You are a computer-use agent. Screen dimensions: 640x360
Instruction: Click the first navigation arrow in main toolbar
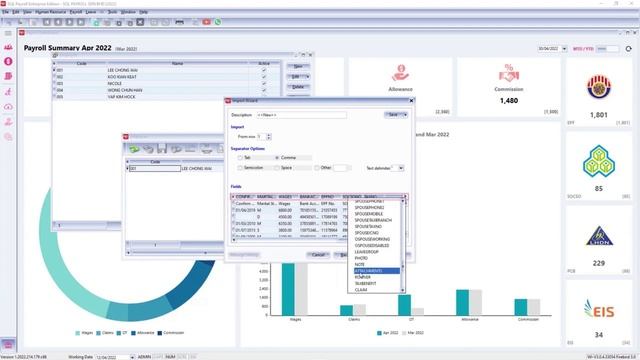point(47,22)
